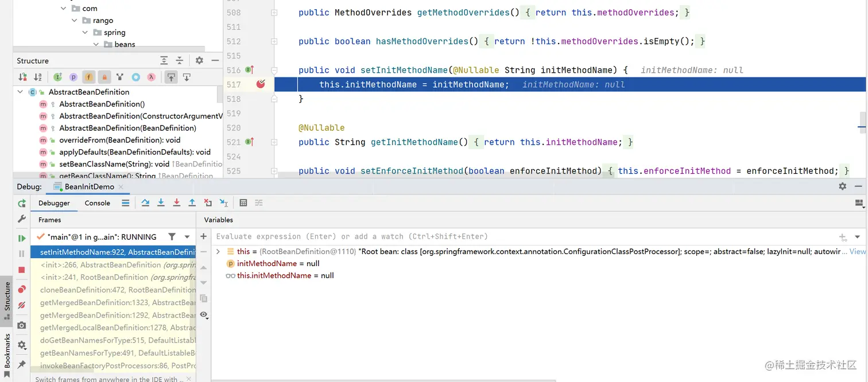
Task: Sort structure members by visibility
Action: click(x=22, y=77)
